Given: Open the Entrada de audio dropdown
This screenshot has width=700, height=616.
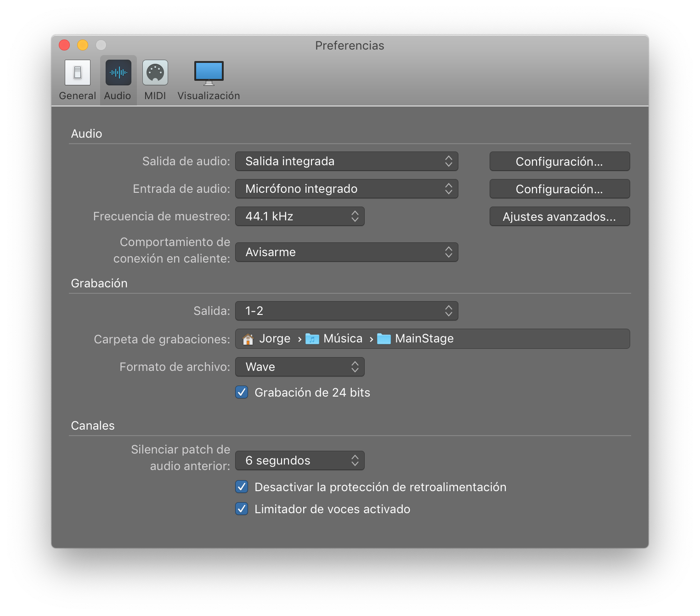Looking at the screenshot, I should 347,189.
